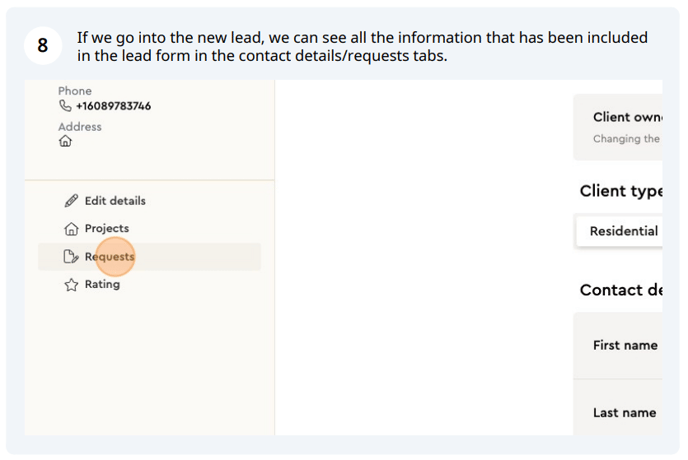Click the Edit details text link
Viewport: 688px width, 460px height.
[x=115, y=201]
